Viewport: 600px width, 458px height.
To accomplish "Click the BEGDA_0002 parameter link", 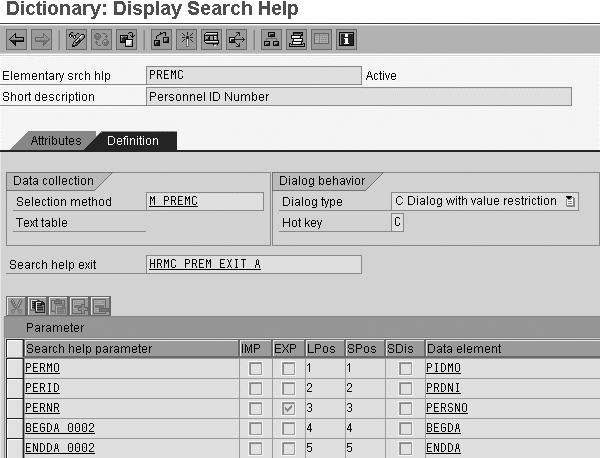I will 60,428.
